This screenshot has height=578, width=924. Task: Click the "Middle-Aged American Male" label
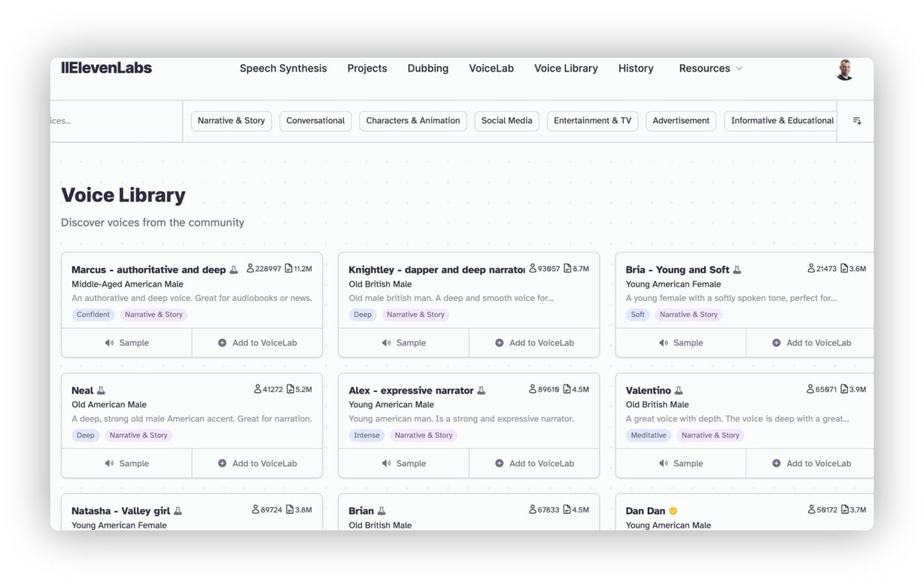pyautogui.click(x=127, y=284)
